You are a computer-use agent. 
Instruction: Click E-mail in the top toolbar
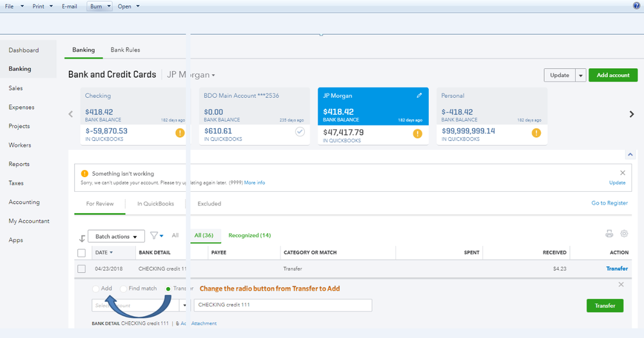[x=70, y=6]
